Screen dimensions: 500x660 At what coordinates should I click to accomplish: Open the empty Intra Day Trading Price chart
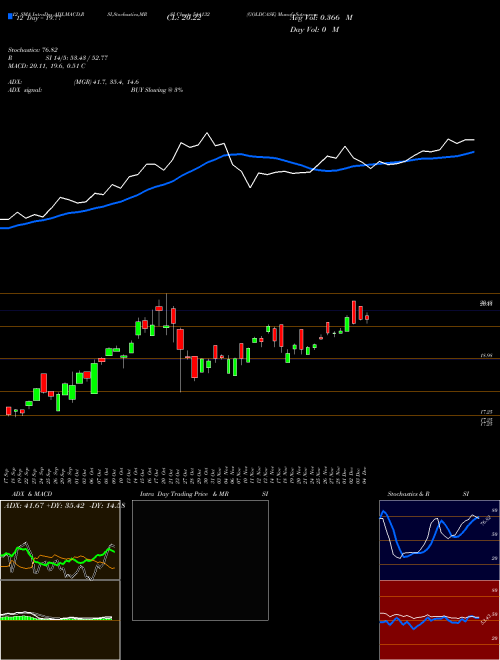[200, 560]
